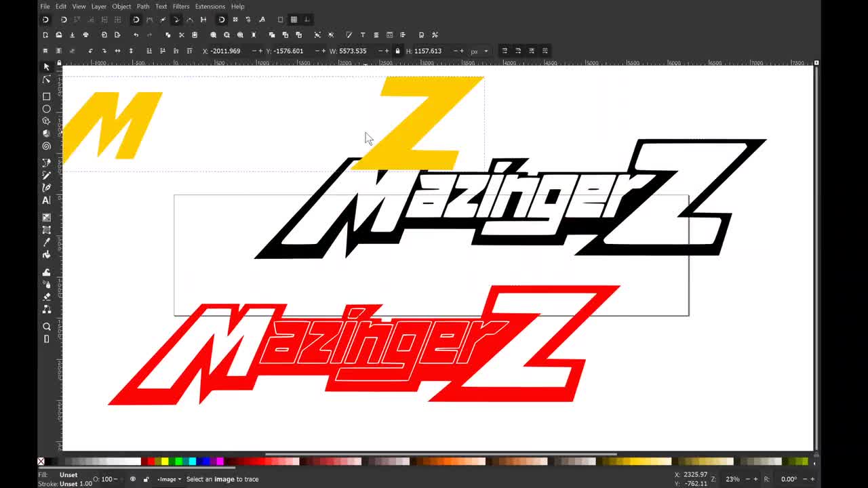Select the Ellipse tool

pyautogui.click(x=46, y=108)
